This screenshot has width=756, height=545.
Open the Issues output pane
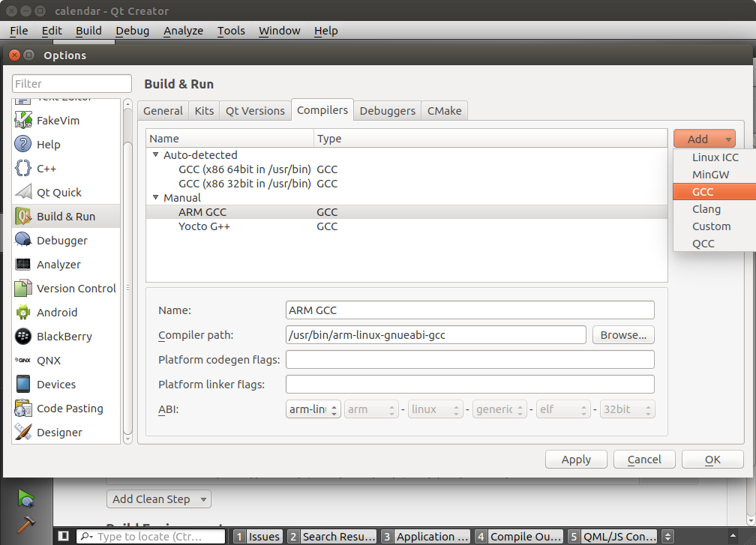[257, 536]
